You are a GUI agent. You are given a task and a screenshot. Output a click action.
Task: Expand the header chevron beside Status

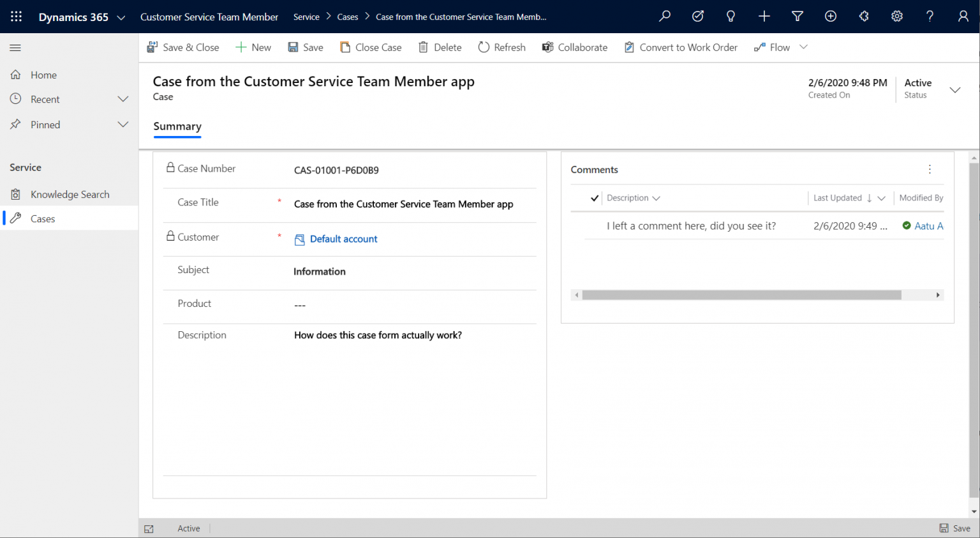[955, 90]
